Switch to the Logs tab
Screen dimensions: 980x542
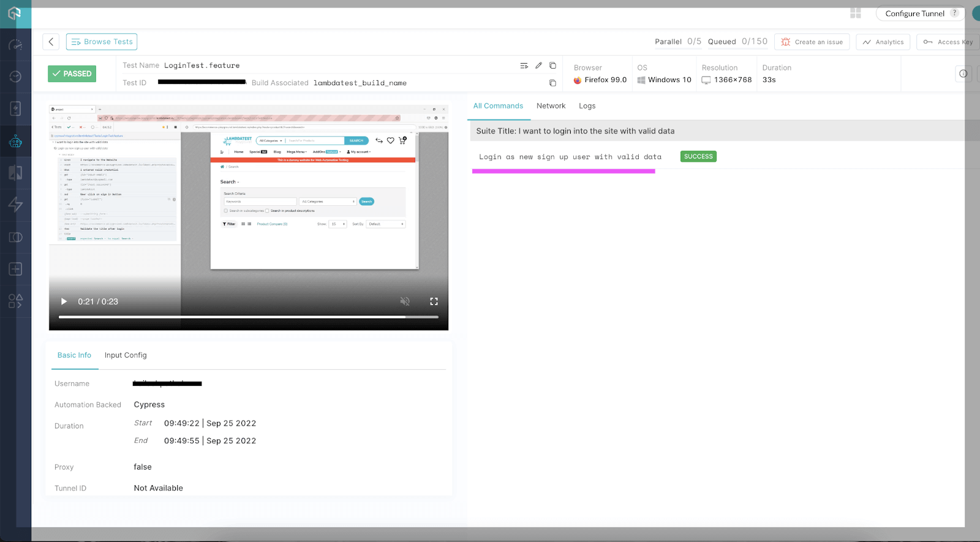point(587,106)
